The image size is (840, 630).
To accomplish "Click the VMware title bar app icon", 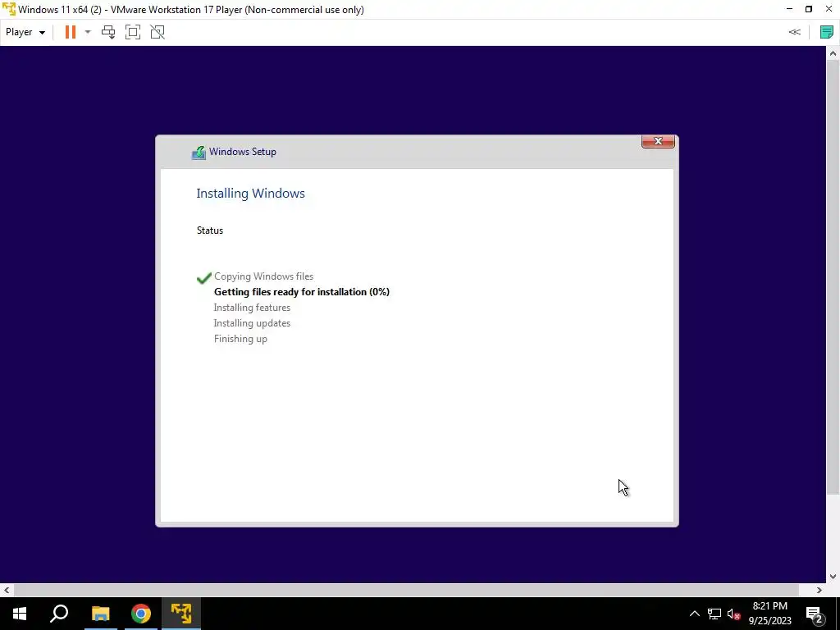I will (x=8, y=9).
